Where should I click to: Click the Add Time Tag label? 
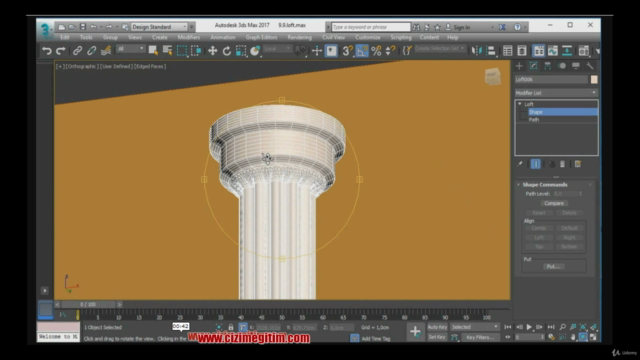pyautogui.click(x=376, y=339)
